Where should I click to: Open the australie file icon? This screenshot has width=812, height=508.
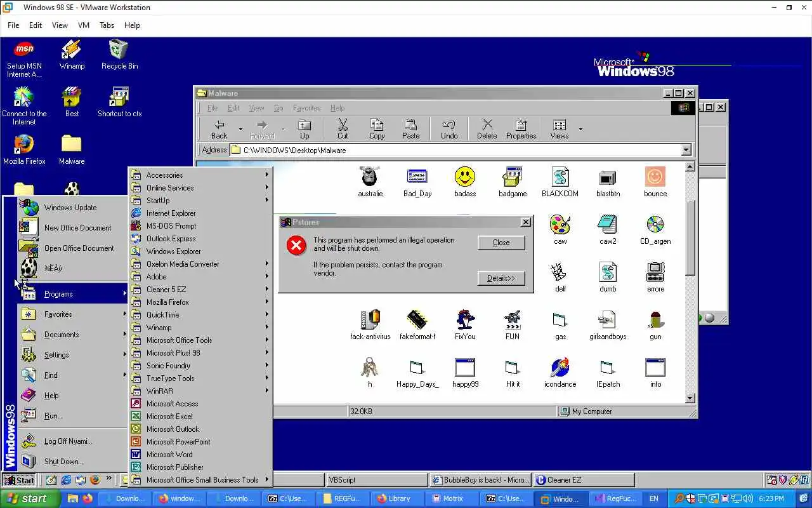[370, 178]
